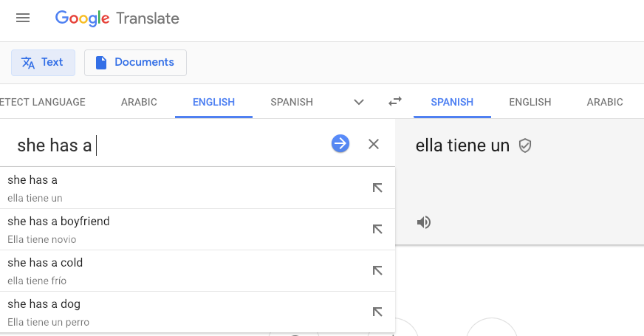
Task: Select Arabic as source language
Action: coord(139,102)
